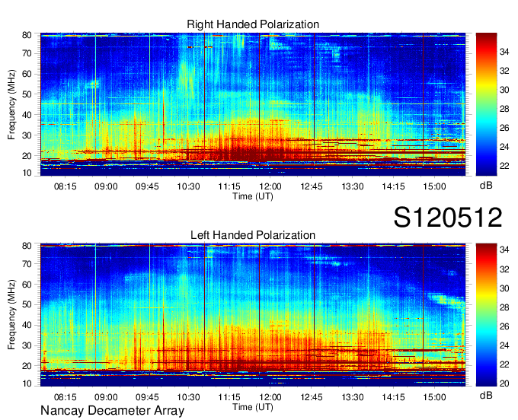Click the 20 value on the left-handed colorbar

504,383
